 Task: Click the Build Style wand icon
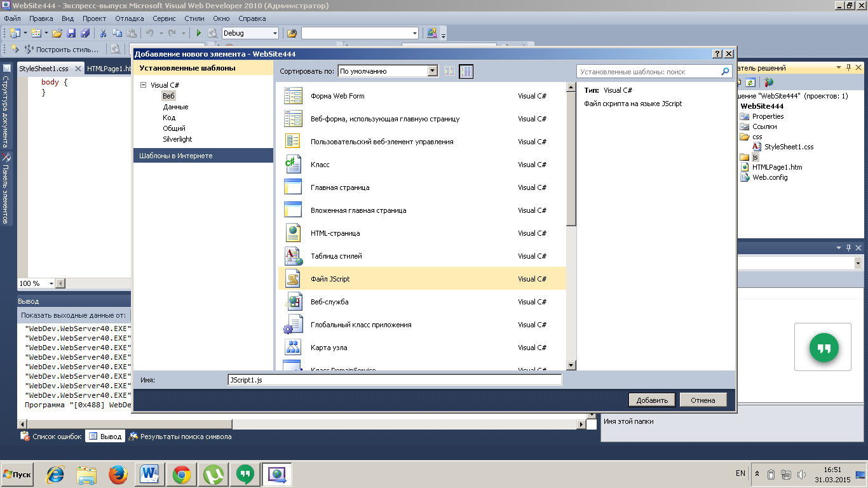pos(29,49)
